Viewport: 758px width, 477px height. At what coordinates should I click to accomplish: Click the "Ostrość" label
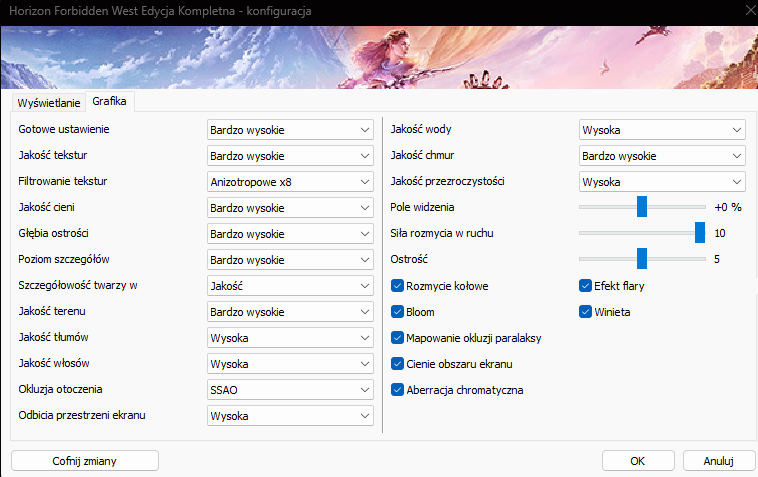[409, 259]
